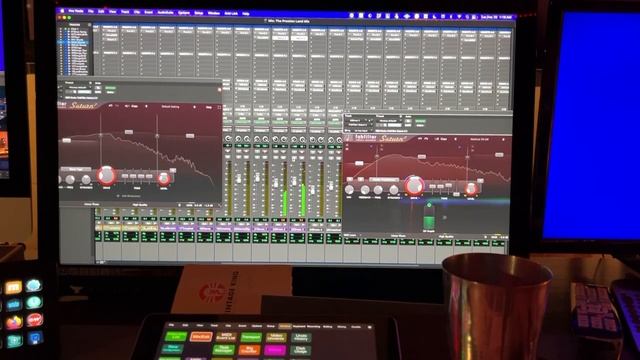Tap Task Manager on the tablet controller
Image resolution: width=640 pixels, height=360 pixels.
224,349
